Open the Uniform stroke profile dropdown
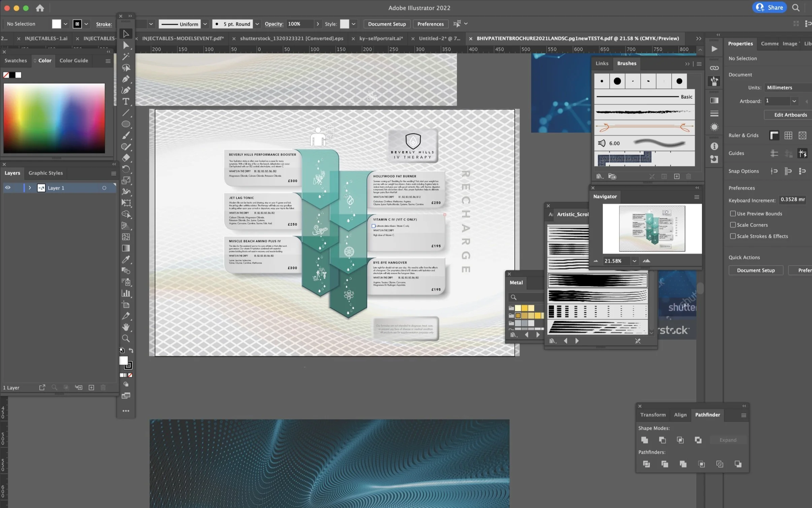This screenshot has height=508, width=812. point(205,24)
